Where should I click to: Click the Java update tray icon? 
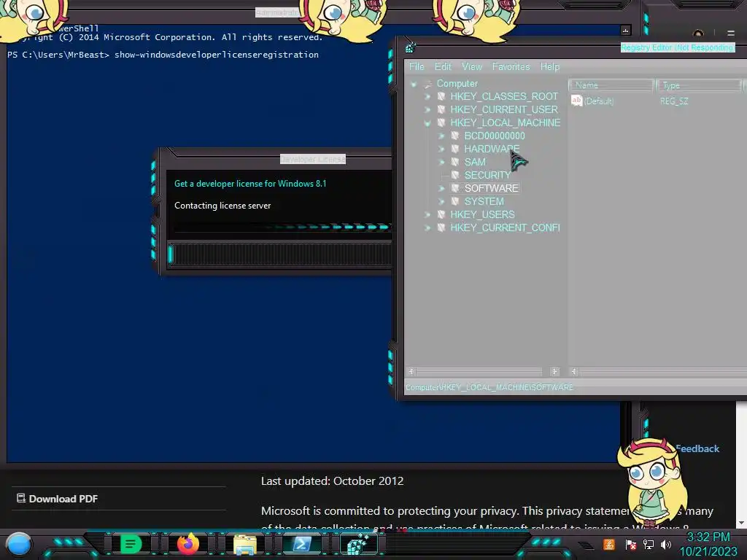coord(609,544)
